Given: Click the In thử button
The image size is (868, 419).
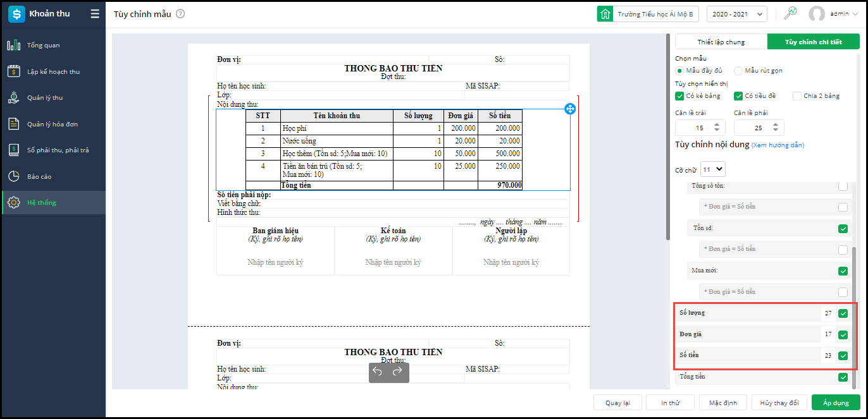Looking at the screenshot, I should pyautogui.click(x=670, y=403).
